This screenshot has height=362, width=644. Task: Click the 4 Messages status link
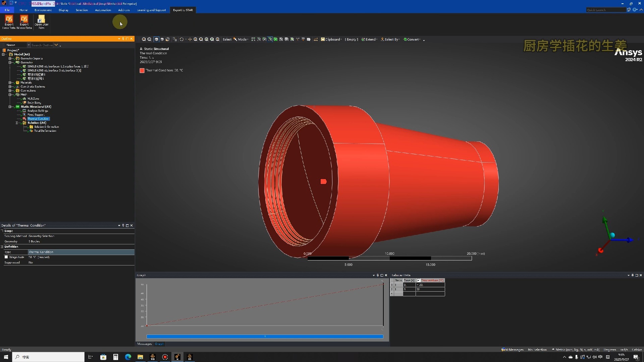(513, 350)
